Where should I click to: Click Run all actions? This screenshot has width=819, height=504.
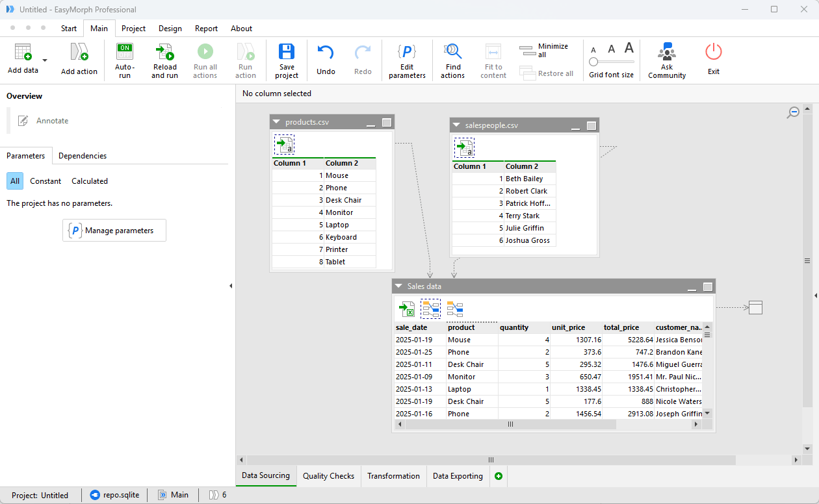click(205, 60)
